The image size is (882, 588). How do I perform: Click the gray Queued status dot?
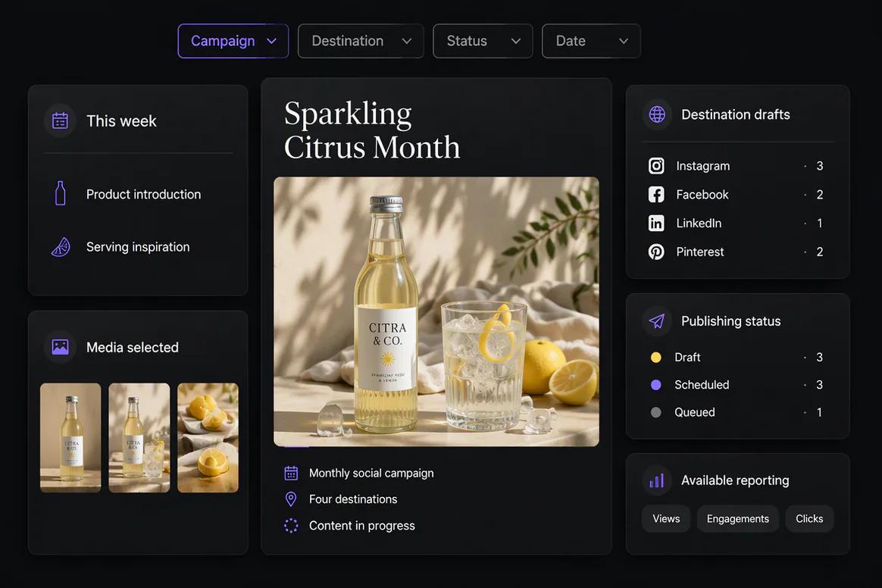[656, 412]
